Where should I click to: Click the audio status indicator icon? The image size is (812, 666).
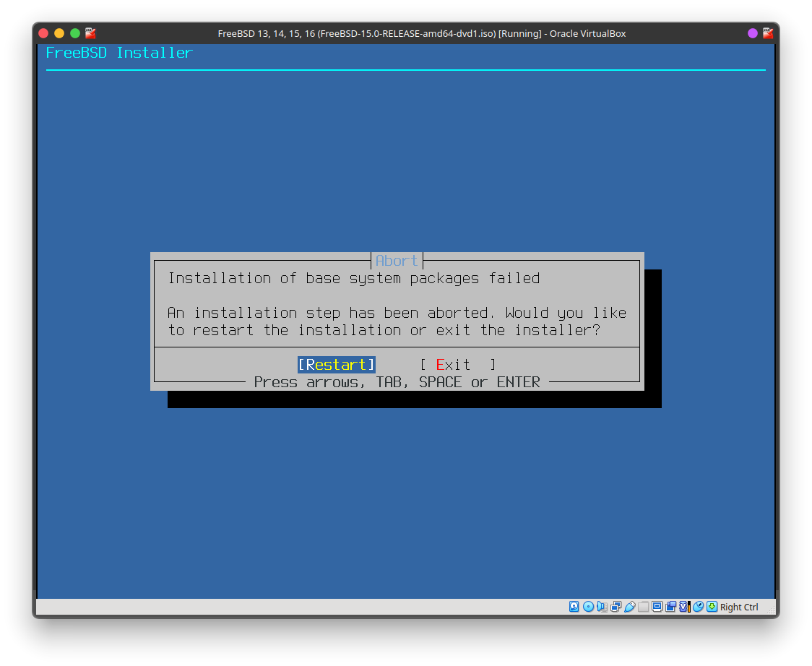602,607
